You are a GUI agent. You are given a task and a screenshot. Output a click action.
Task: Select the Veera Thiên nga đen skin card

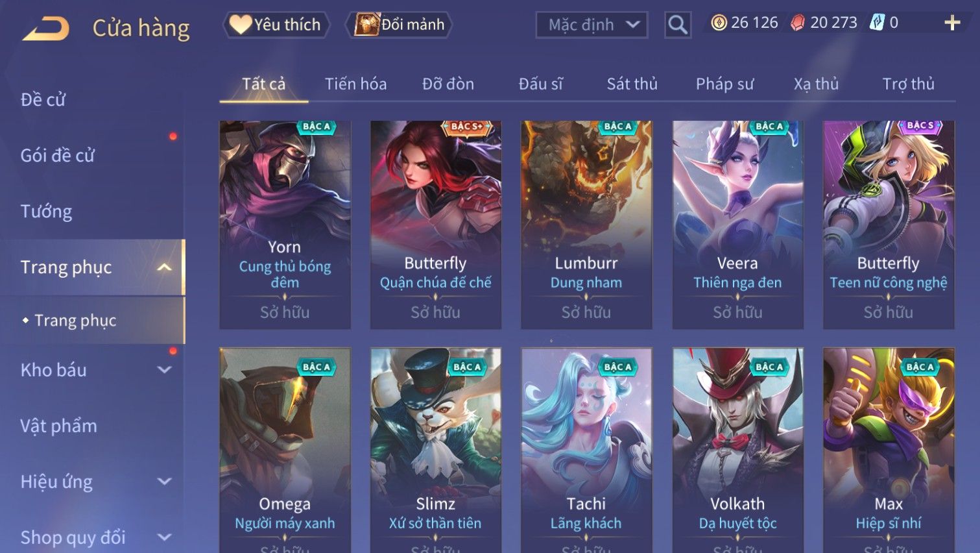click(x=737, y=225)
